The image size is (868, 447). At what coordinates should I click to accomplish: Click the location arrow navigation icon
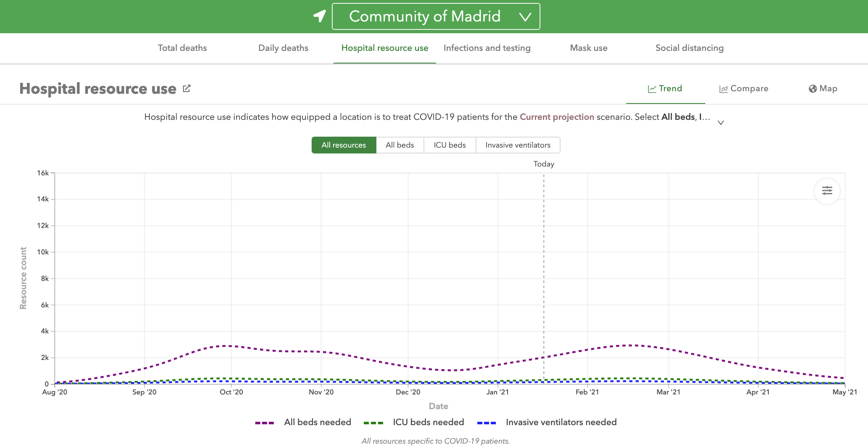pos(320,16)
